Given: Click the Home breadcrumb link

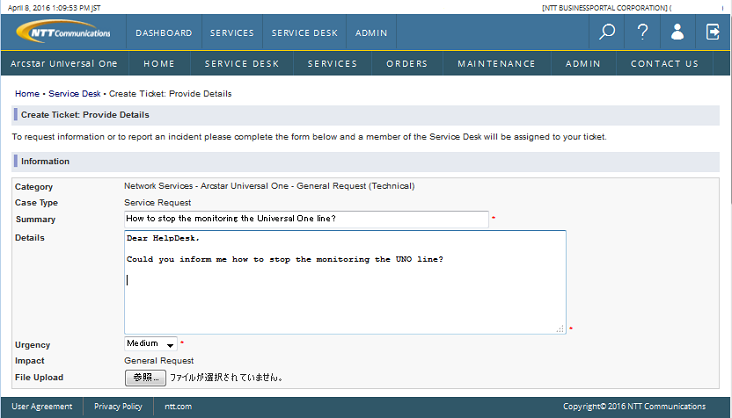Looking at the screenshot, I should (x=27, y=94).
